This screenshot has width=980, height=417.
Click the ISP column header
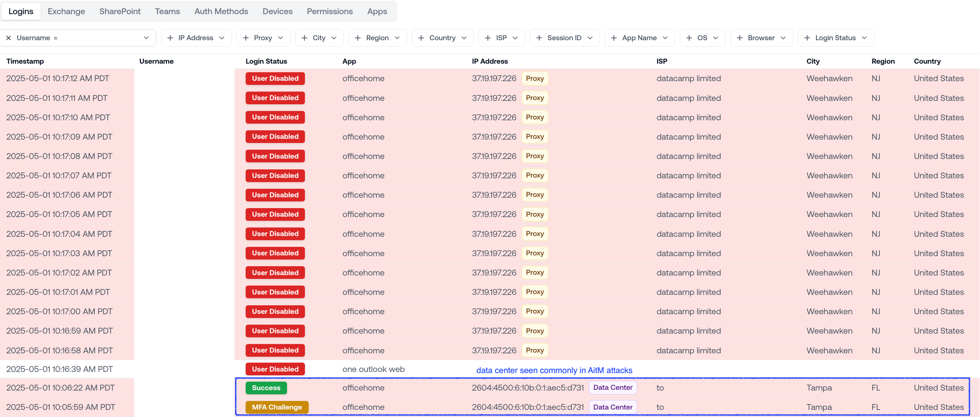[662, 61]
